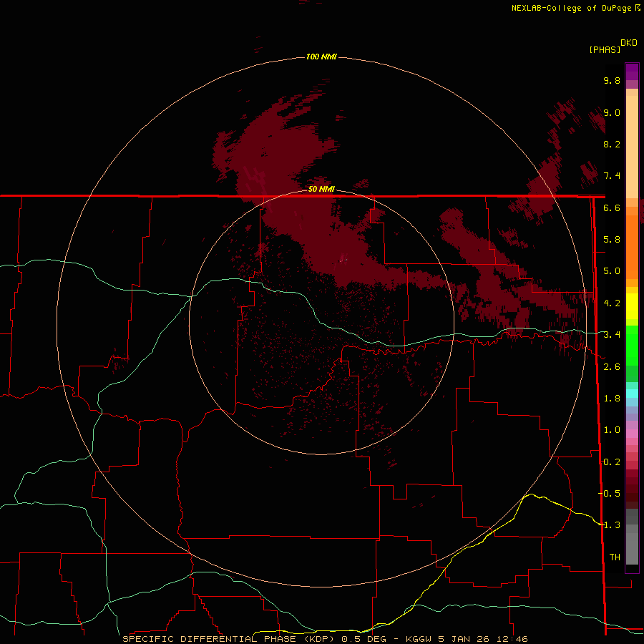Select the 0.2 scale value
The image size is (644, 644).
point(612,462)
